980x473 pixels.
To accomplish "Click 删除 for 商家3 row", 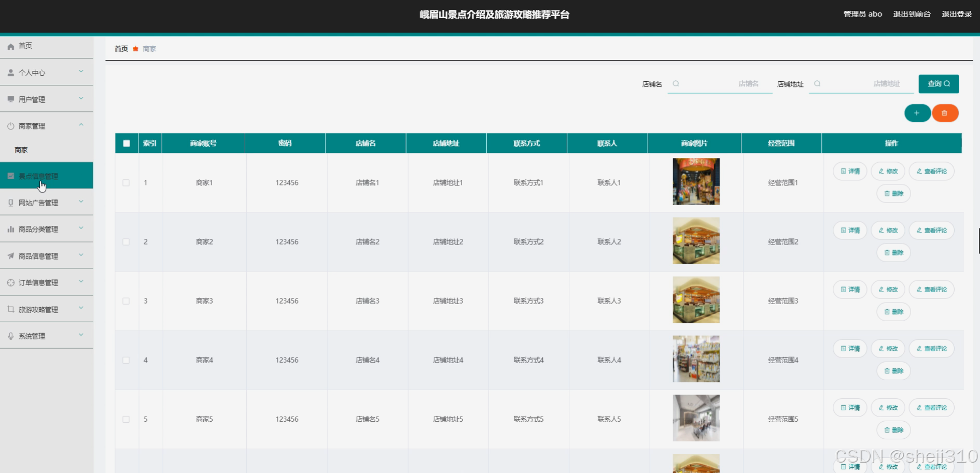I will (893, 311).
